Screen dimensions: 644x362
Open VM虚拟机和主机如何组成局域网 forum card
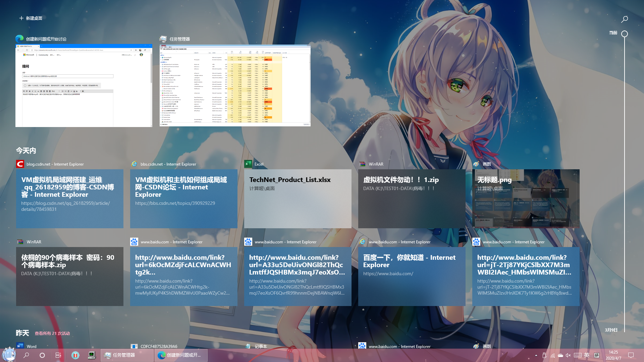tap(184, 199)
